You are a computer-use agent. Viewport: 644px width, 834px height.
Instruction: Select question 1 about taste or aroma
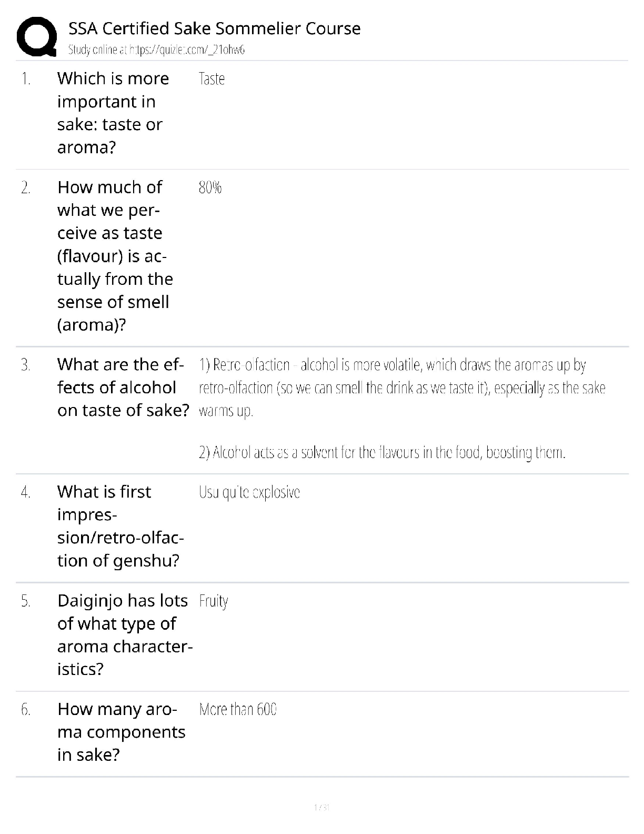(x=113, y=113)
